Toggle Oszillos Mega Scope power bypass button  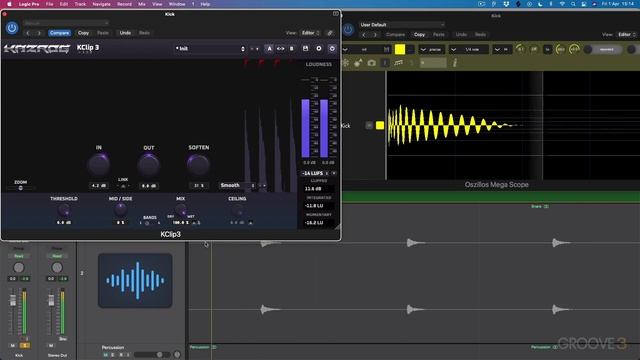[x=348, y=29]
